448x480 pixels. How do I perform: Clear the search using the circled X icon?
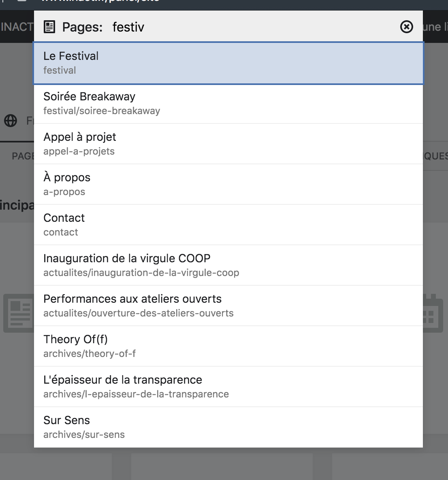[x=406, y=27]
